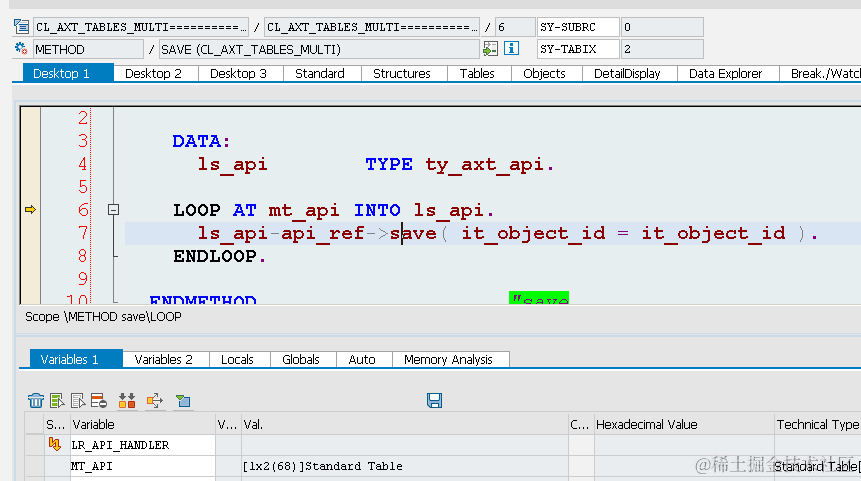861x481 pixels.
Task: Click the Technical Type column header
Action: (x=818, y=424)
